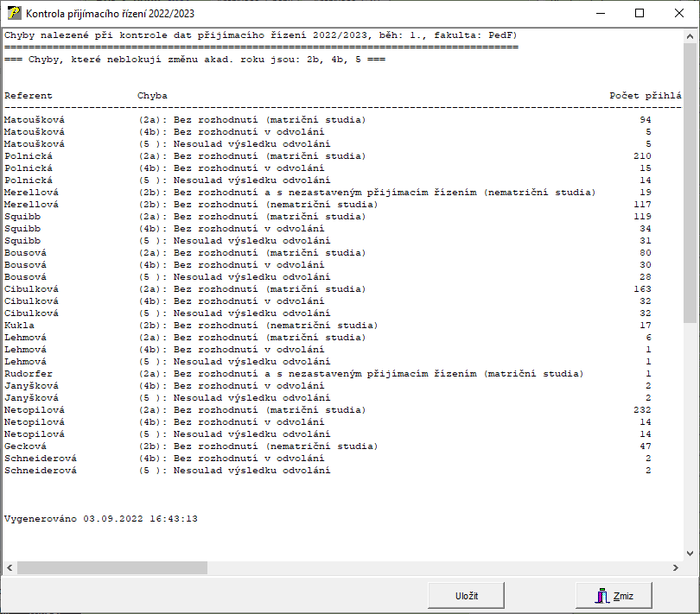The height and width of the screenshot is (614, 700).
Task: Click the horizontal scrollbar left arrow
Action: click(10, 567)
